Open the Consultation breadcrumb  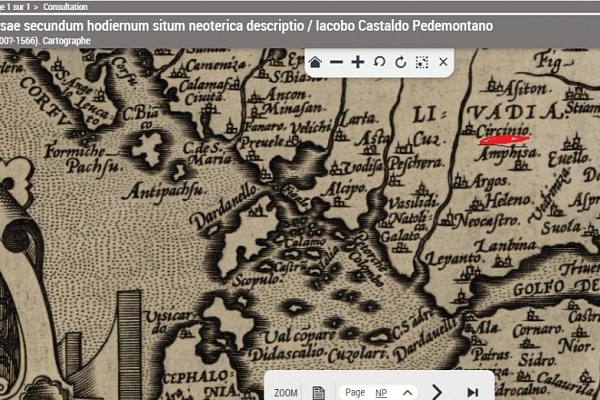[x=65, y=7]
